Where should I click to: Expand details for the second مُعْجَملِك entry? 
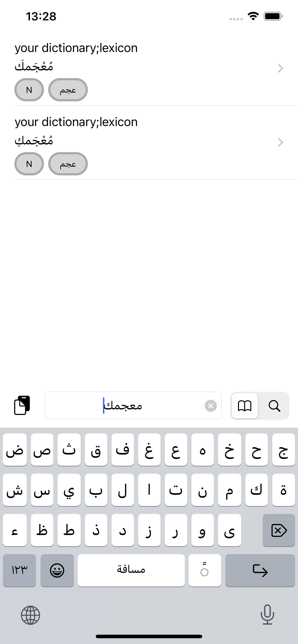pyautogui.click(x=280, y=143)
